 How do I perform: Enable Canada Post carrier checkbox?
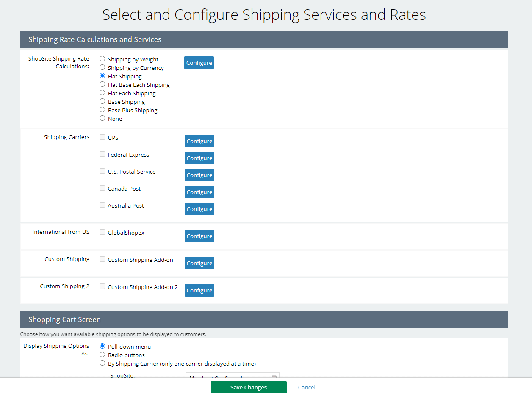click(x=102, y=188)
